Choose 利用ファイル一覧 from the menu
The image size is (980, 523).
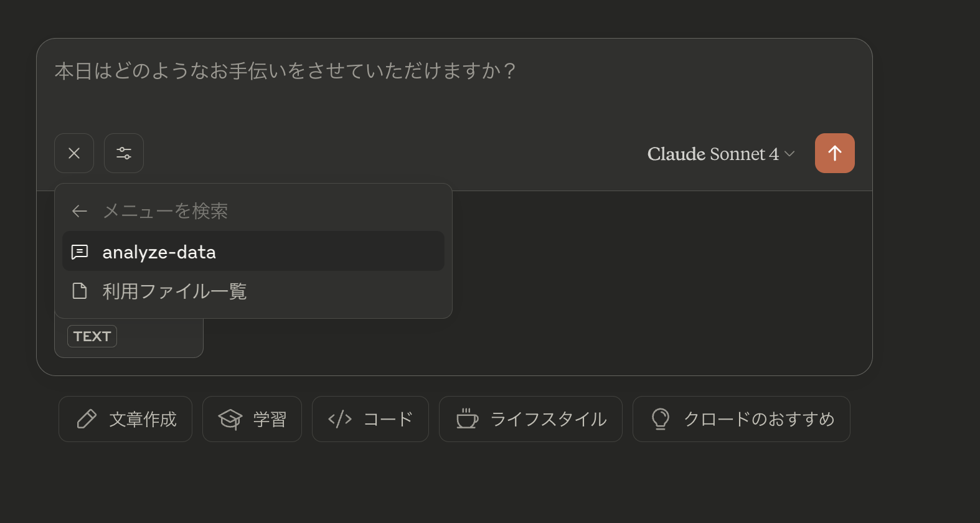253,291
